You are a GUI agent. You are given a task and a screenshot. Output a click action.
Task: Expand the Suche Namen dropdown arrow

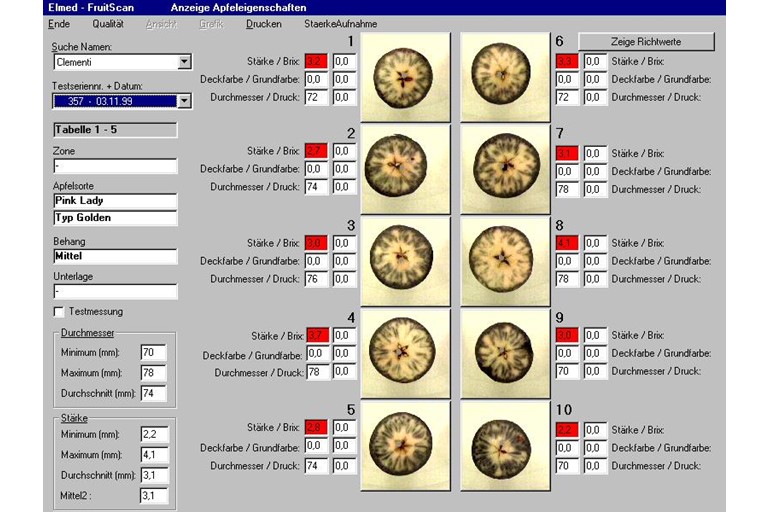coord(184,62)
